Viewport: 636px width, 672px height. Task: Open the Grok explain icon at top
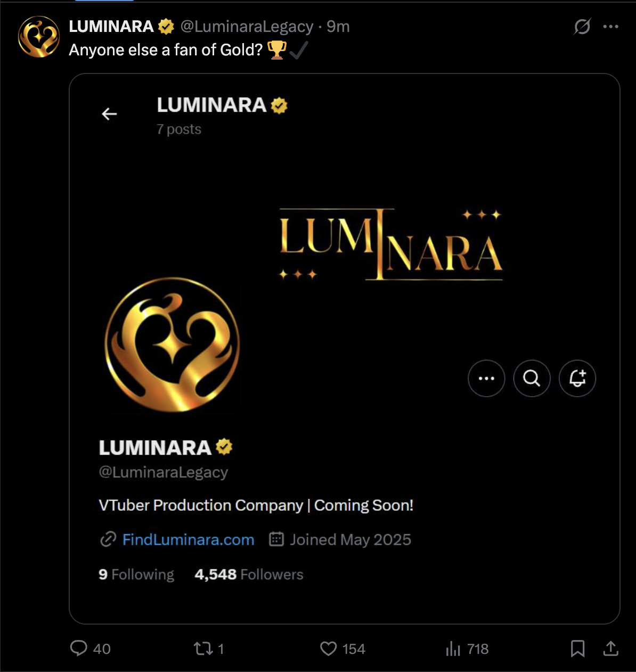(582, 26)
